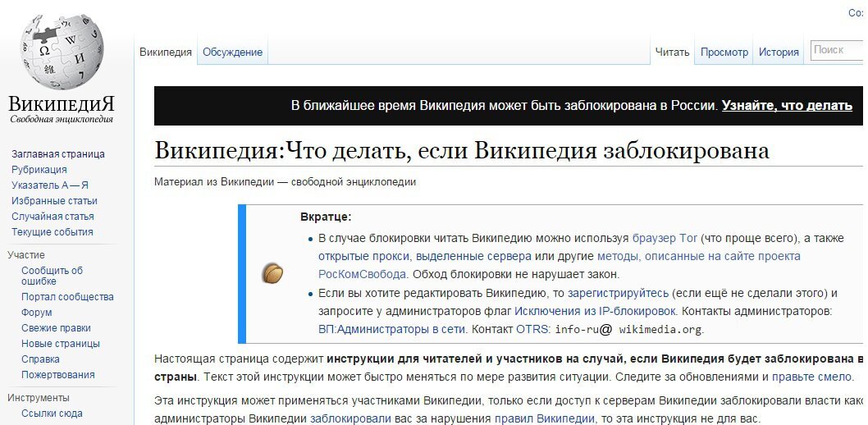Open Случайная статья link
The width and height of the screenshot is (868, 425).
pyautogui.click(x=53, y=216)
